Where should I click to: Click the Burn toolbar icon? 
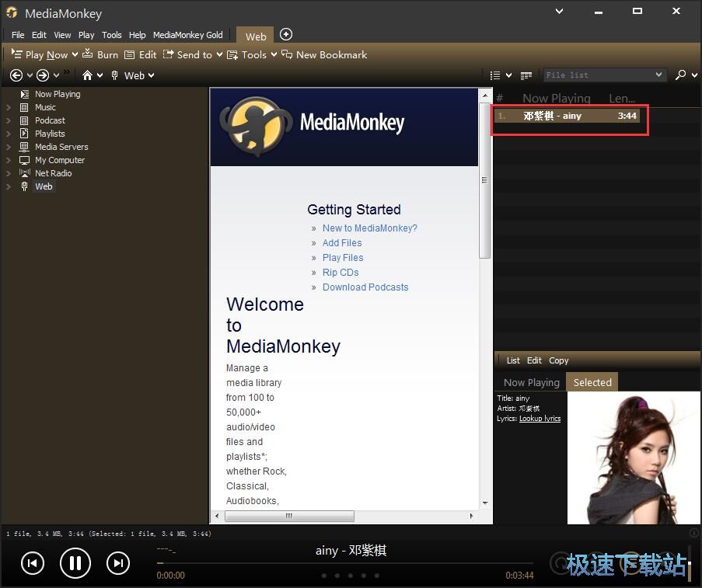tap(89, 54)
